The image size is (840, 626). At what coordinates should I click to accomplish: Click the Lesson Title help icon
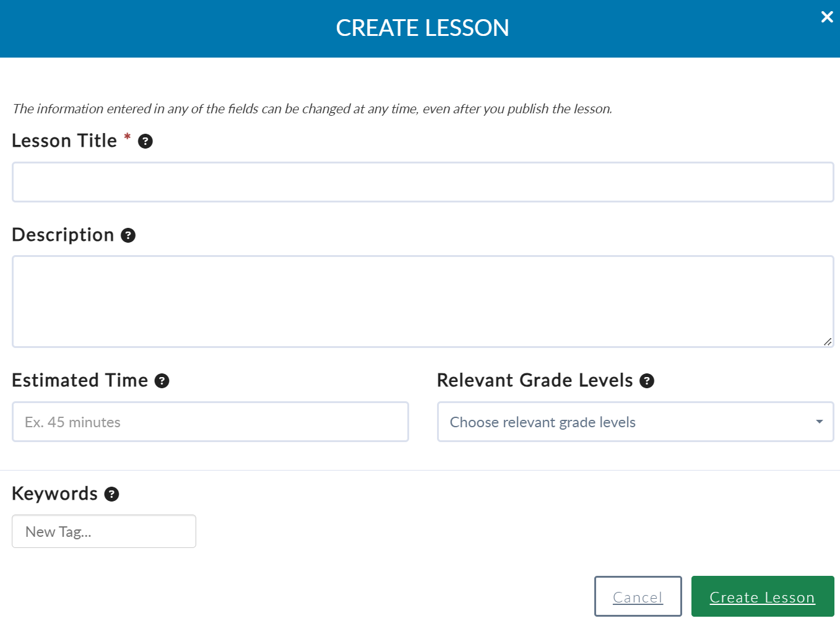tap(145, 141)
